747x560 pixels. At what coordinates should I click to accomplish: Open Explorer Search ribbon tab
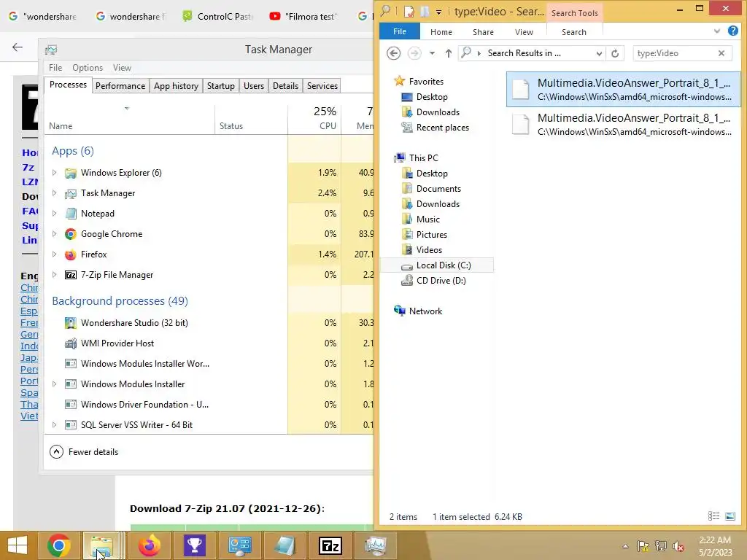coord(573,32)
